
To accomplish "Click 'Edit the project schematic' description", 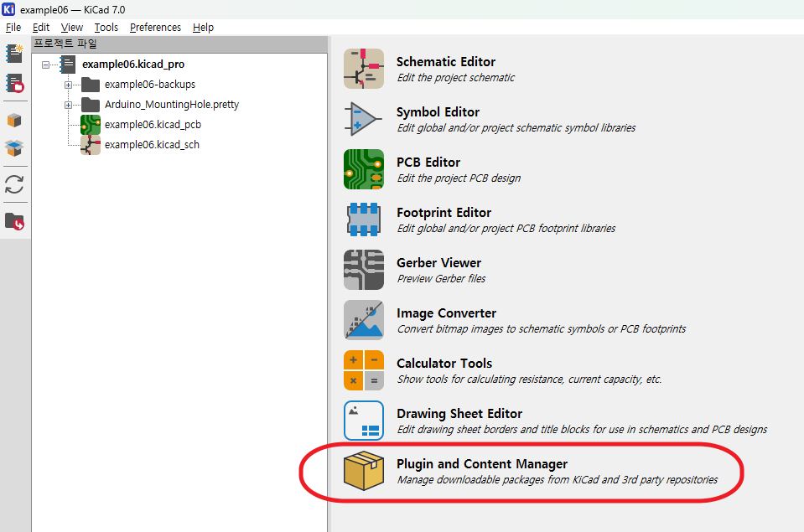I will point(456,77).
